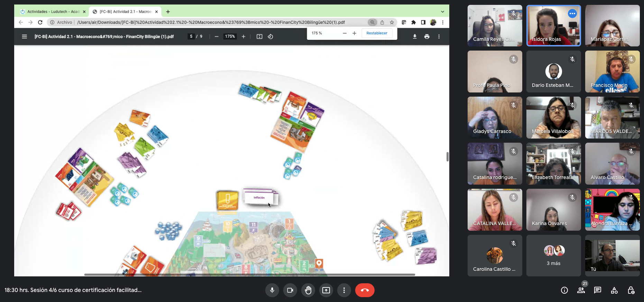Open more options in Meet bottom bar
This screenshot has width=644, height=302.
pyautogui.click(x=344, y=290)
